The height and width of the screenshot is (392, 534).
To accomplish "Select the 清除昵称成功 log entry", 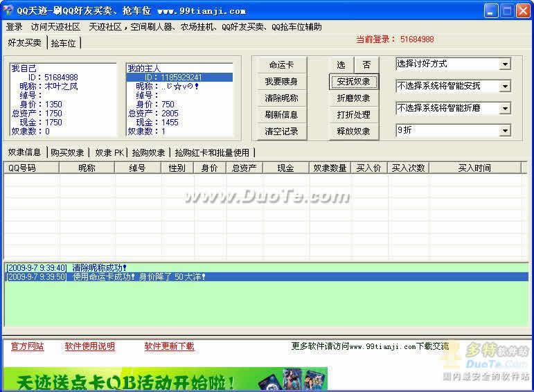I will (x=267, y=268).
